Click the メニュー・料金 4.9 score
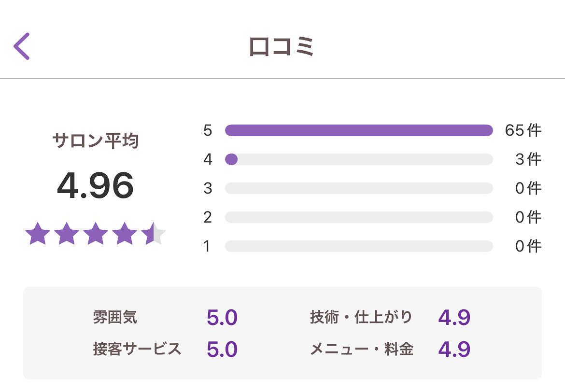Viewport: 565px width, 392px height. (454, 349)
